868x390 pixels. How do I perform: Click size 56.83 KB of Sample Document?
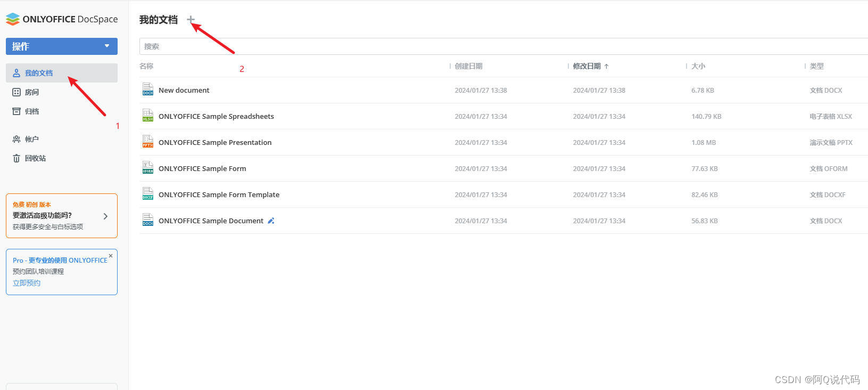(x=705, y=221)
